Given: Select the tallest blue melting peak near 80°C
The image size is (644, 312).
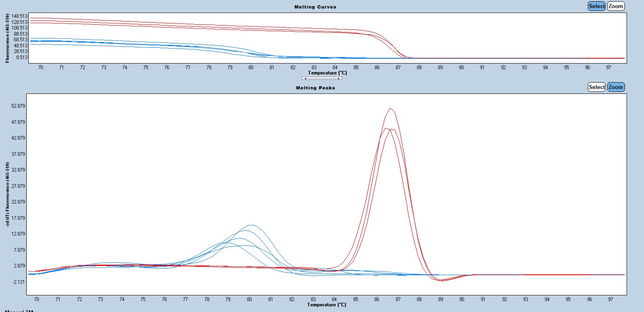Looking at the screenshot, I should tap(251, 225).
